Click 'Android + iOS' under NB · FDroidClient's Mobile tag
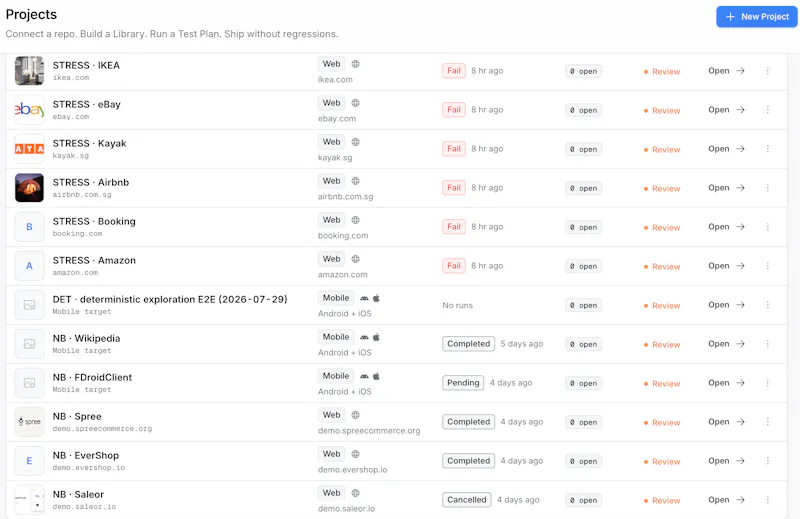The height and width of the screenshot is (519, 800). tap(344, 391)
